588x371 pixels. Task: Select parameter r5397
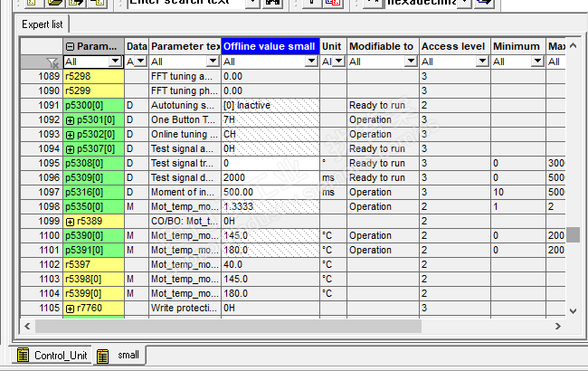coord(93,265)
